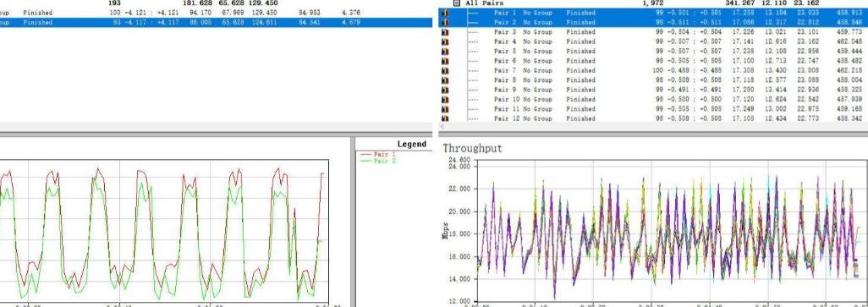Click the Legend panel heading
Screen dimensions: 868x307
coord(411,145)
